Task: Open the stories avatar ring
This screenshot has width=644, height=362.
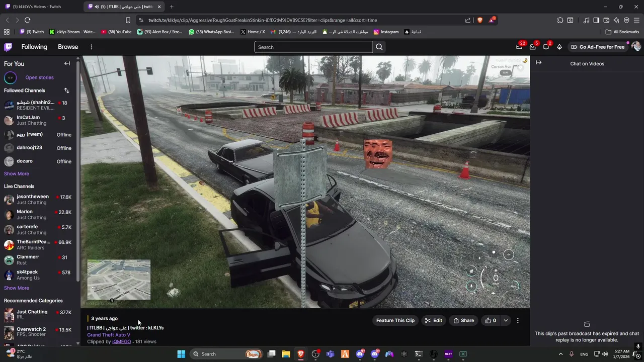Action: [x=10, y=77]
